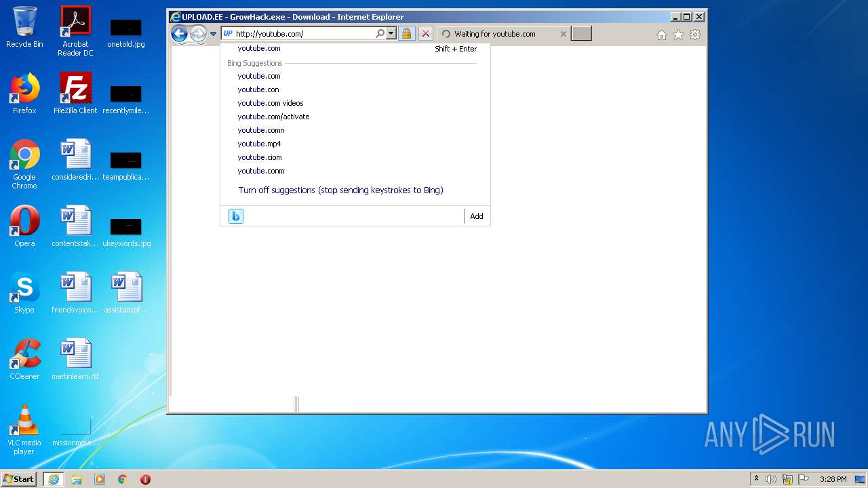
Task: Click the Forward navigation arrow button
Action: coord(198,34)
